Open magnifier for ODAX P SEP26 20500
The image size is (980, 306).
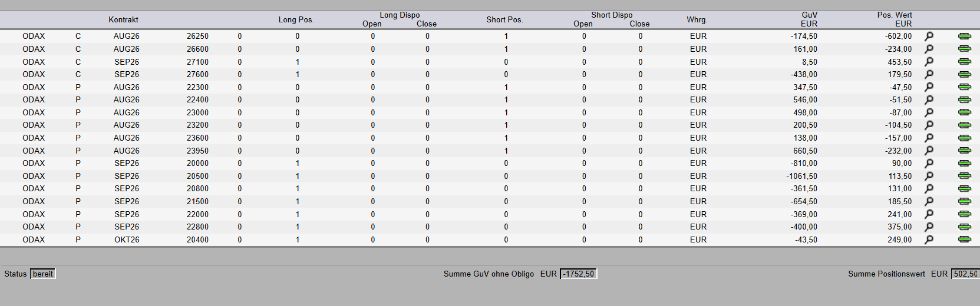(x=929, y=176)
